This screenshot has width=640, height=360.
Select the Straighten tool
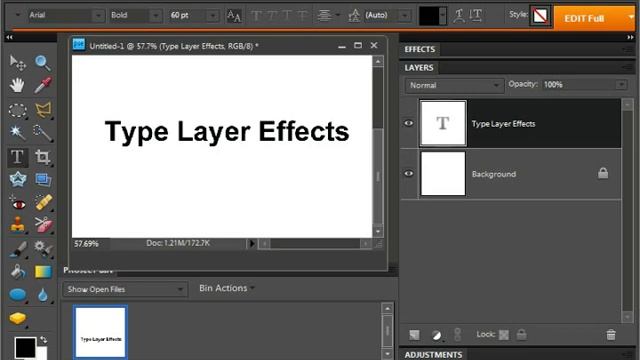[42, 180]
